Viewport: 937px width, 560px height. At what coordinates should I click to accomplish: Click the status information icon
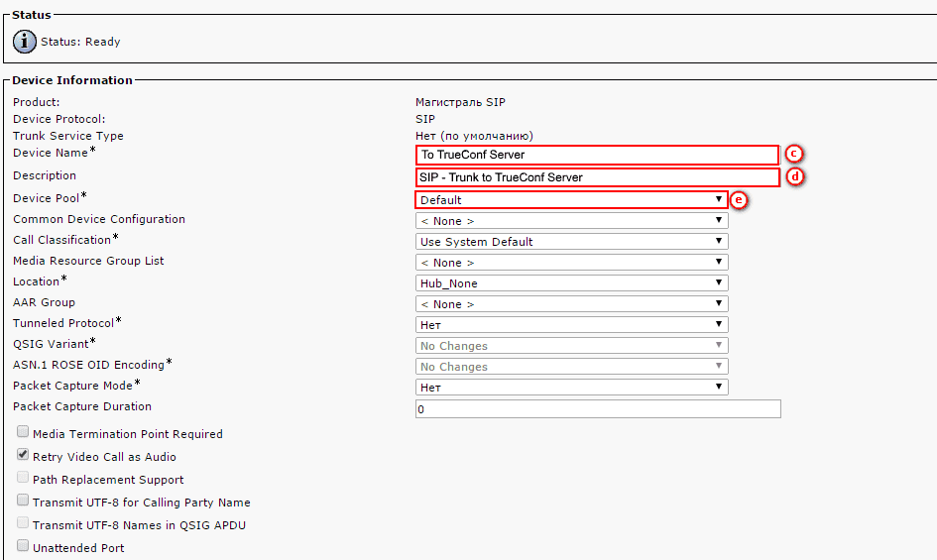(x=25, y=42)
